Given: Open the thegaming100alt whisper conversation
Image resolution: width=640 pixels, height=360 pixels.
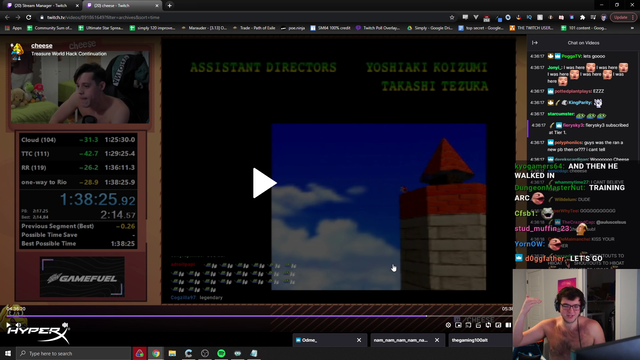Looking at the screenshot, I should [x=480, y=340].
